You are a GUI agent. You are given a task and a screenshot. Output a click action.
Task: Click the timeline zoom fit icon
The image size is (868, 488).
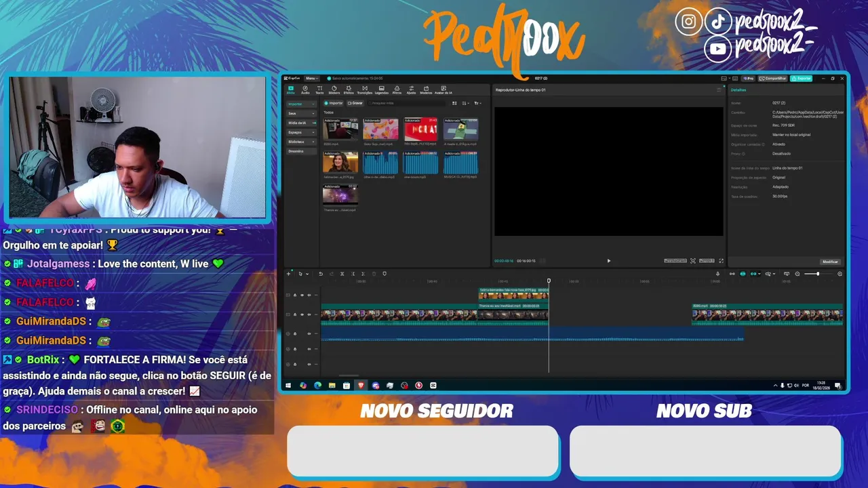pyautogui.click(x=840, y=274)
